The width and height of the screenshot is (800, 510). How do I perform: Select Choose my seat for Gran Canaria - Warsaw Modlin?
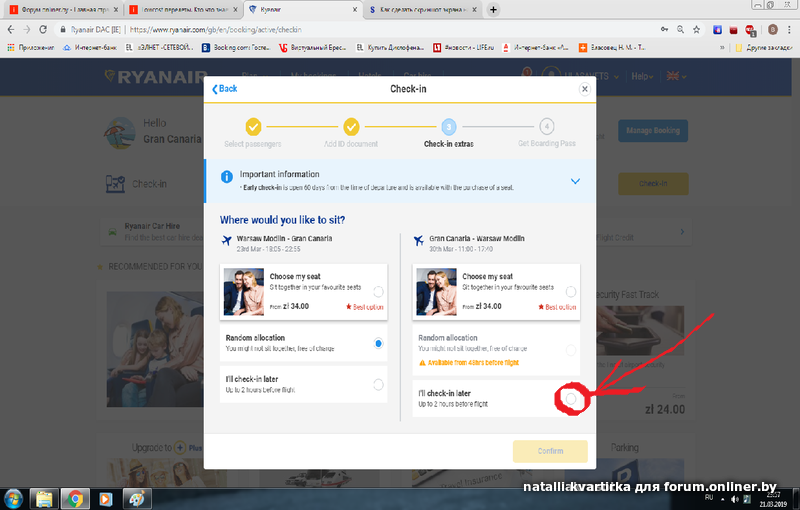coord(571,292)
